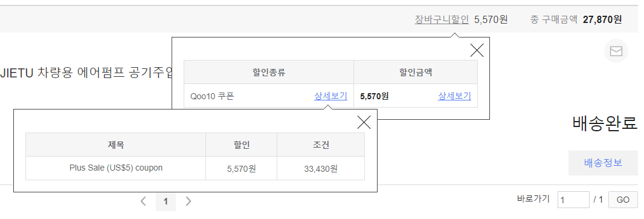Go to the next page arrow
This screenshot has width=644, height=219.
pyautogui.click(x=188, y=201)
